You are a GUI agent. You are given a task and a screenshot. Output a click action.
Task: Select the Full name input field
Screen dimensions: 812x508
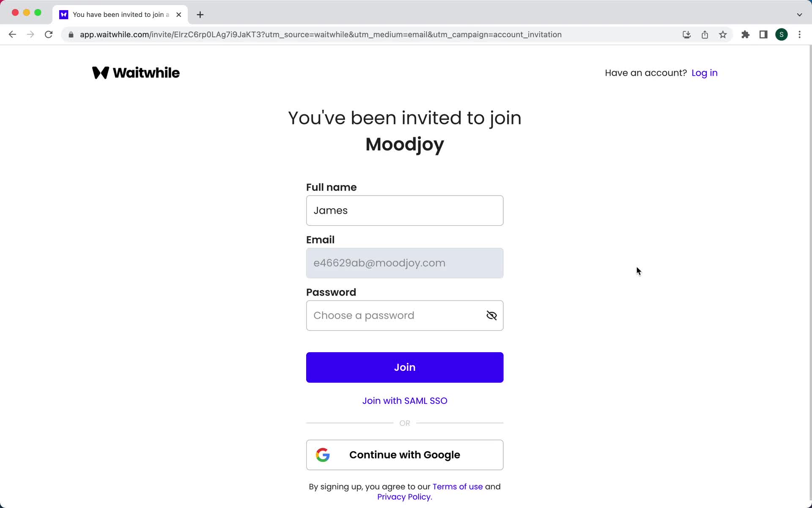coord(405,210)
